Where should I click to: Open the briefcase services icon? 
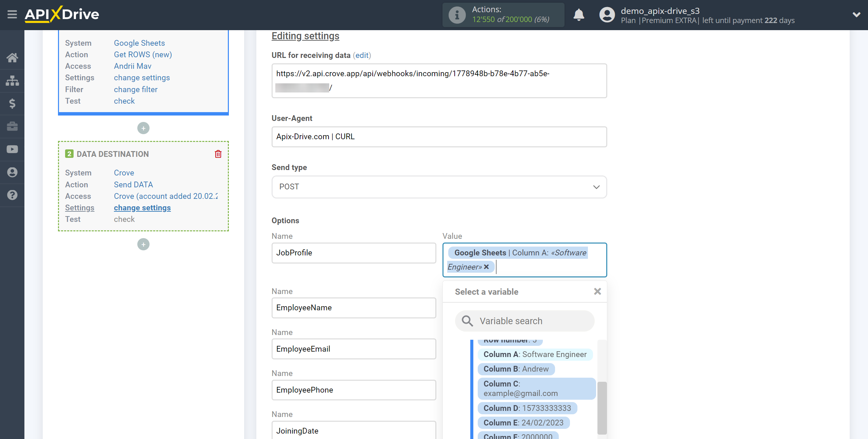(12, 126)
